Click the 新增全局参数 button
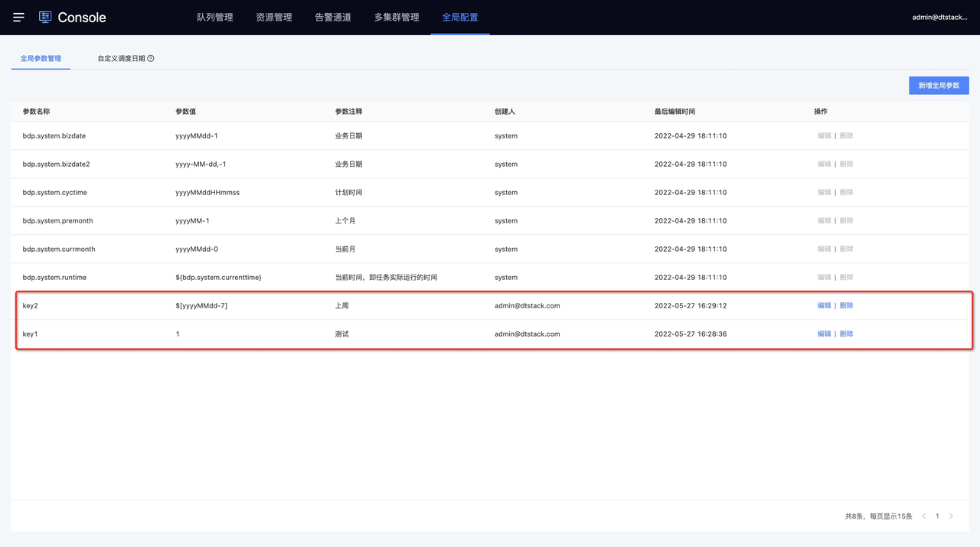Screen dimensions: 980x547 (x=939, y=86)
